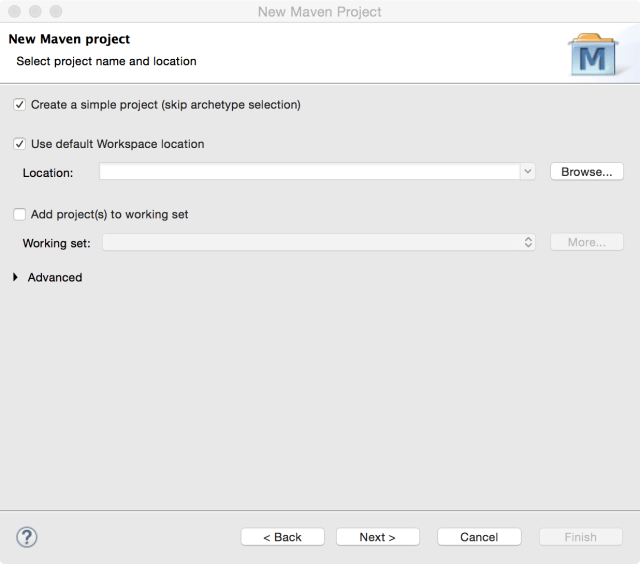Open the Location dropdown arrow
Screen dimensions: 640x564
(x=528, y=172)
